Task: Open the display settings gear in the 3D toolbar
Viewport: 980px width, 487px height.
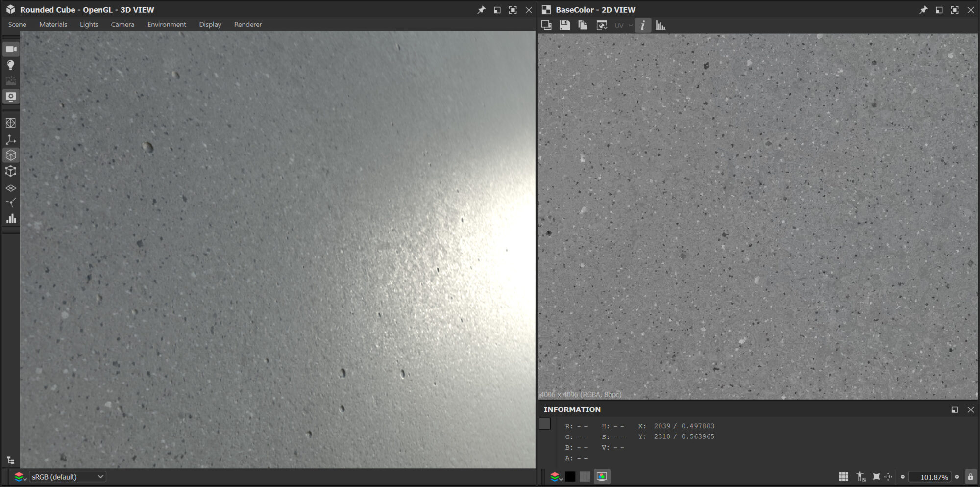Action: (x=11, y=97)
